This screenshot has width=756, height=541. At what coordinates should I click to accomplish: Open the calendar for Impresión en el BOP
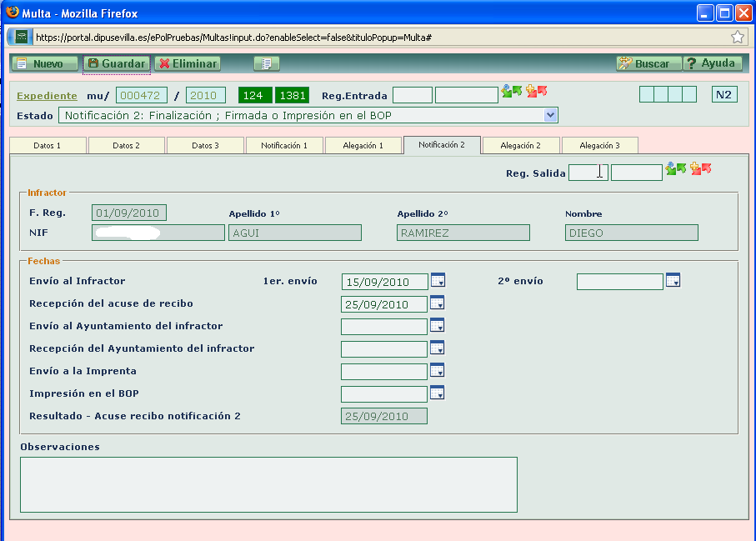[x=437, y=392]
